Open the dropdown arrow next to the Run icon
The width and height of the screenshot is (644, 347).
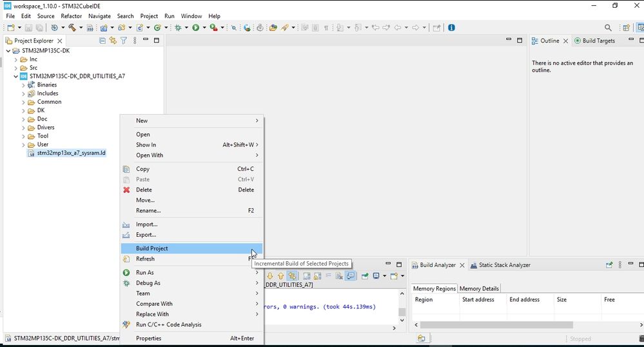[x=204, y=28]
